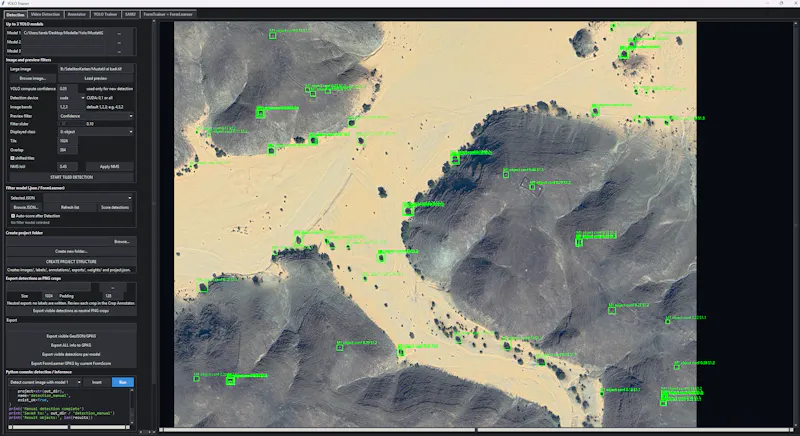Screen dimensions: 800x436
Task: Click the detection box near the rectangular stone structure
Action: pyautogui.click(x=532, y=188)
